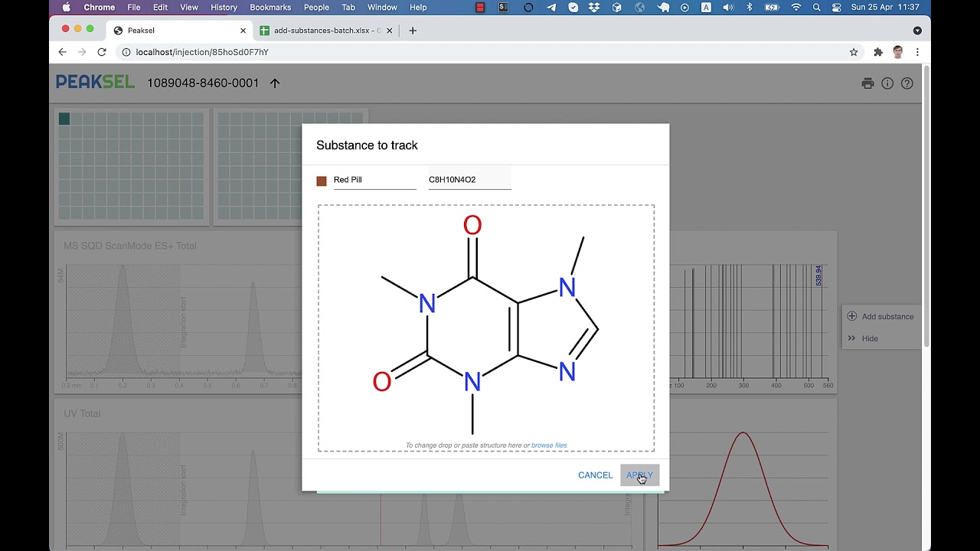Open the info icon in Peaksel header
The height and width of the screenshot is (551, 980).
tap(887, 83)
